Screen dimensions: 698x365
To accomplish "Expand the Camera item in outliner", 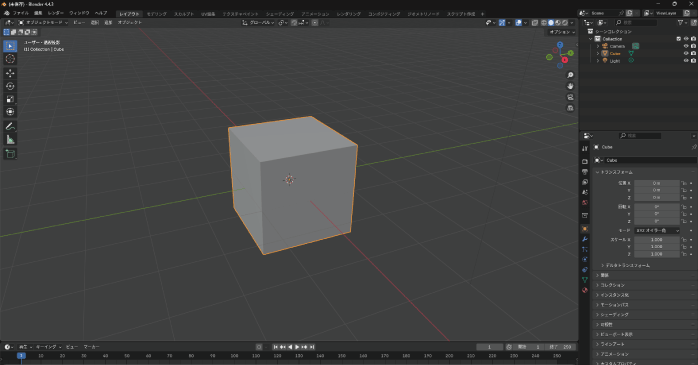I will pos(598,46).
